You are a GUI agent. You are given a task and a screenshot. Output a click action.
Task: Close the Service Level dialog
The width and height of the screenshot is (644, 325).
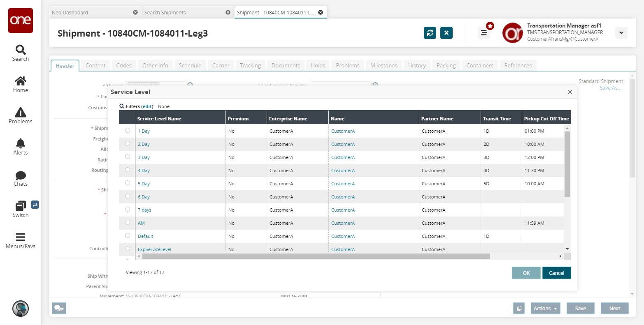570,92
